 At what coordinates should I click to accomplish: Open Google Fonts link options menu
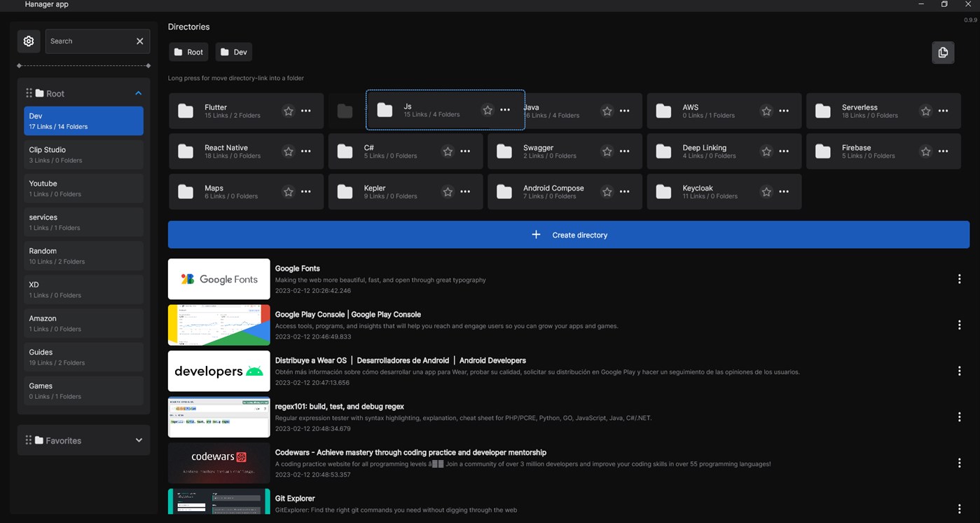[x=959, y=279]
